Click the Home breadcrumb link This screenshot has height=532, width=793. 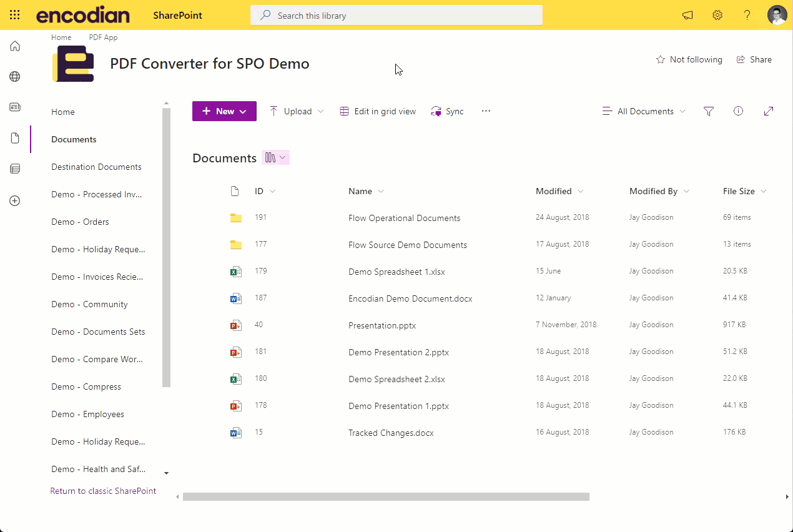point(61,37)
